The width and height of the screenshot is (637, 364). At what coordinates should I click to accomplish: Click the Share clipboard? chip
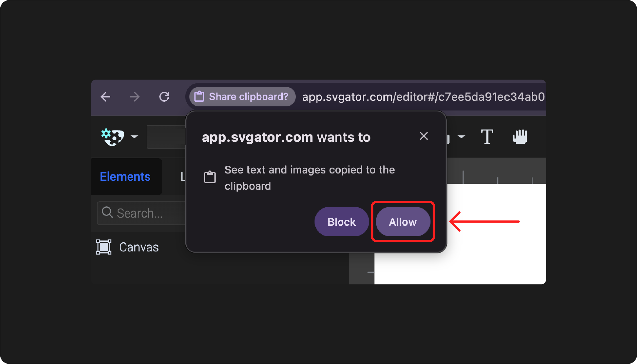point(242,97)
